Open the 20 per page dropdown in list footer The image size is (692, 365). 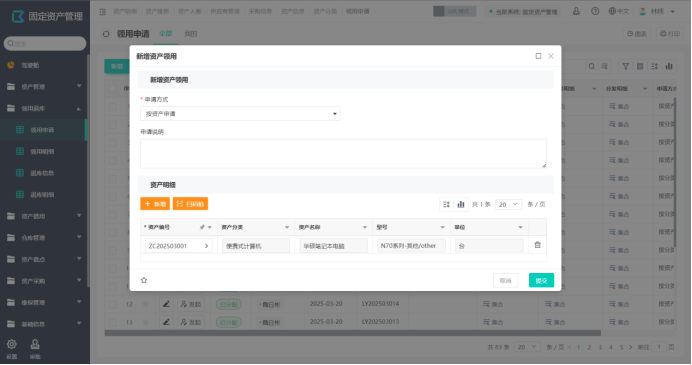pyautogui.click(x=527, y=347)
